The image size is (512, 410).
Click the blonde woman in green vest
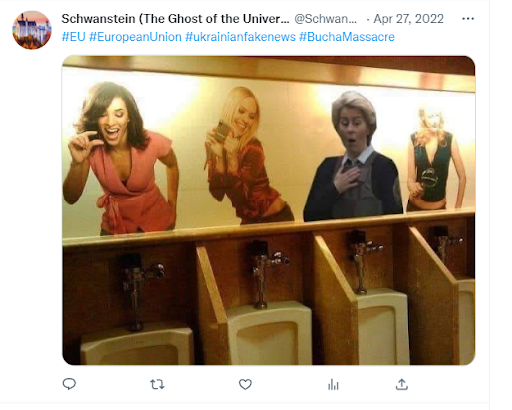[433, 160]
